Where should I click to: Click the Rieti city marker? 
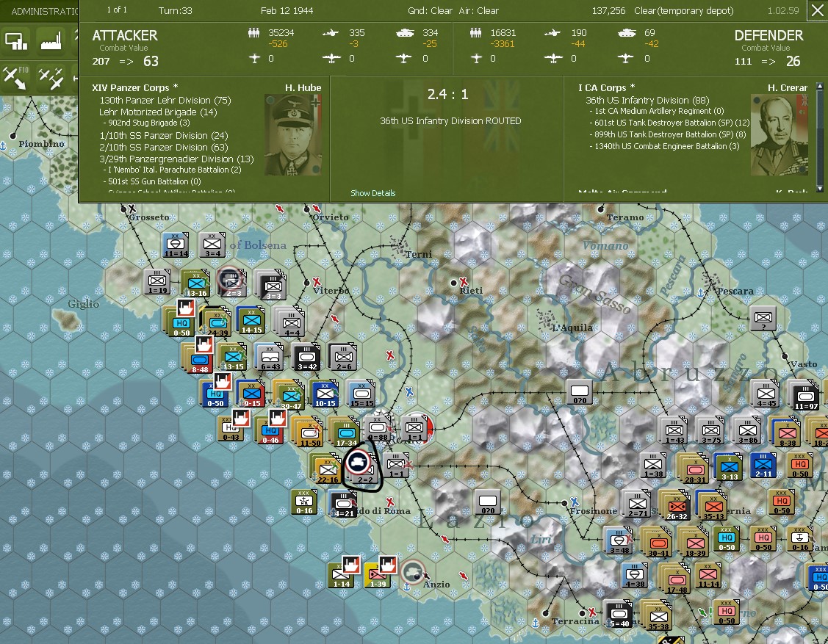(453, 283)
